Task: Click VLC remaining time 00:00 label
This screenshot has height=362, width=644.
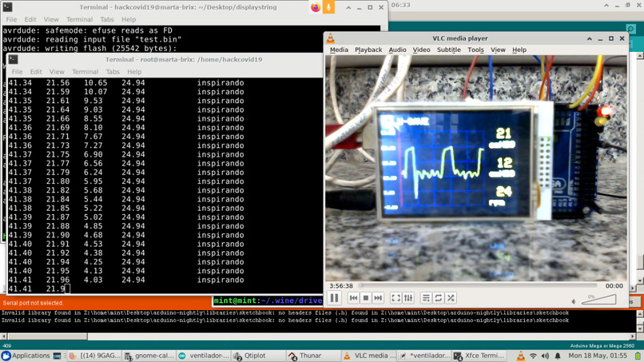Action: point(614,285)
